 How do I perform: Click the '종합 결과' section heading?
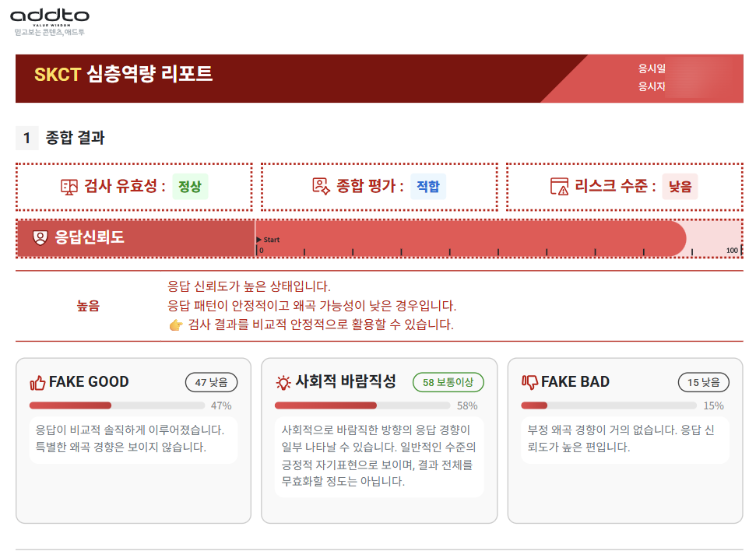[x=75, y=138]
